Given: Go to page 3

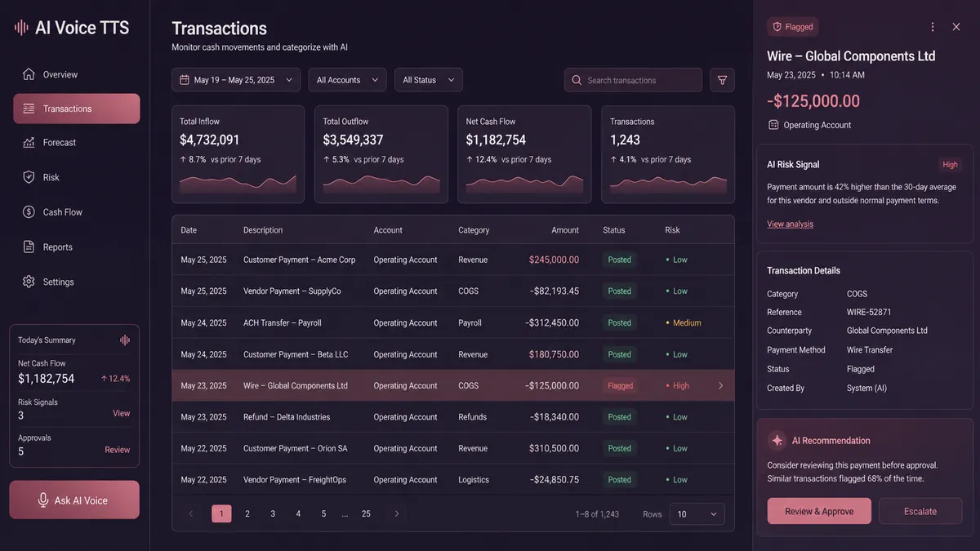Looking at the screenshot, I should pyautogui.click(x=273, y=513).
